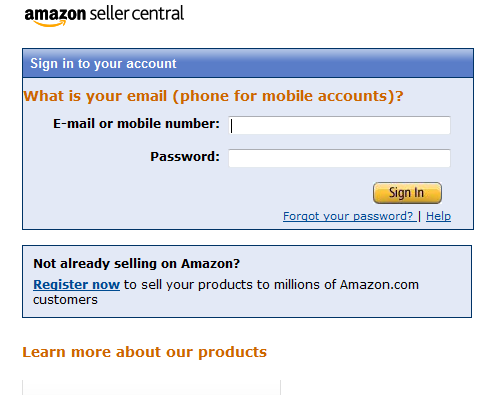Image resolution: width=495 pixels, height=395 pixels.
Task: Open the Forgot your password link
Action: click(348, 216)
